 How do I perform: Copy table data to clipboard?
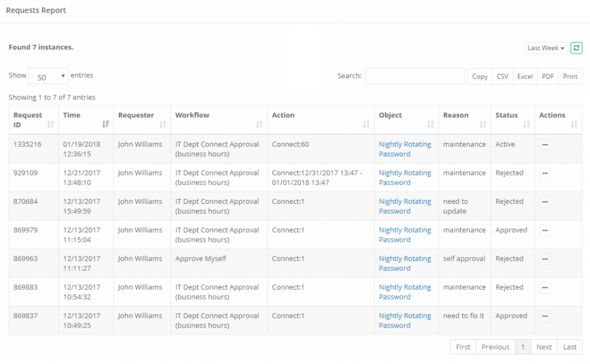479,77
